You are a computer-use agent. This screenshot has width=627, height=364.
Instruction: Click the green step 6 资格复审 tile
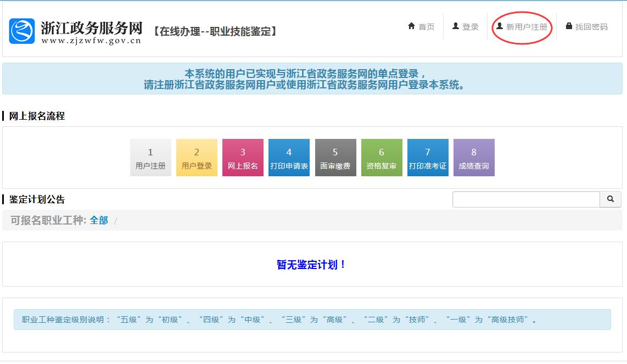point(382,158)
